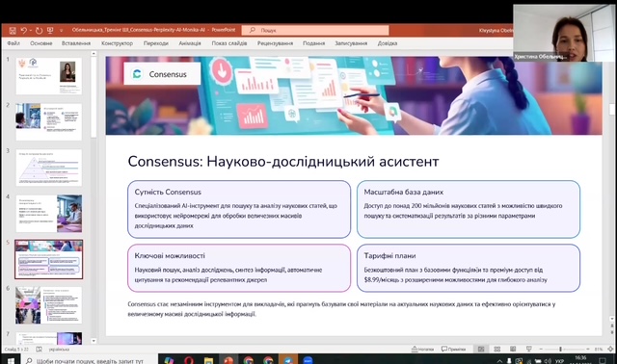The image size is (617, 364).
Task: Select slide 7 thumbnail at panel bottom
Action: (49, 338)
